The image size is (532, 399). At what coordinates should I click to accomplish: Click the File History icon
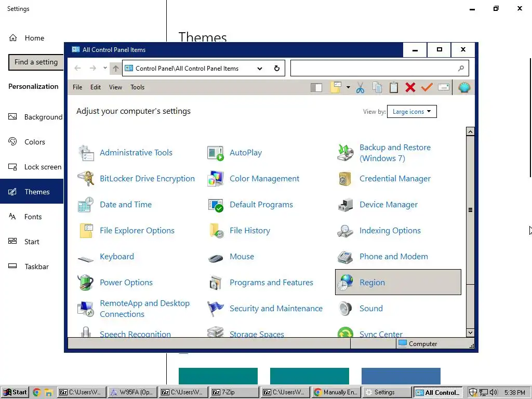pyautogui.click(x=216, y=231)
